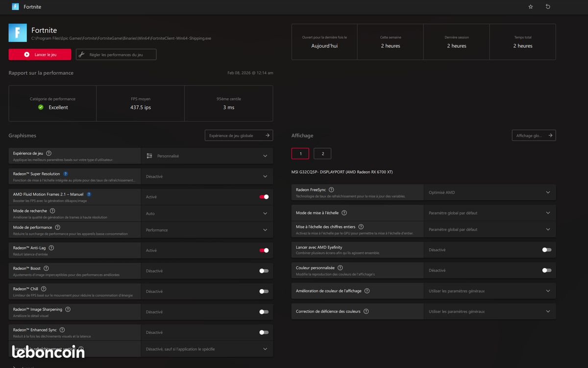Enable Radeon Boost toggle
588x368 pixels.
264,271
